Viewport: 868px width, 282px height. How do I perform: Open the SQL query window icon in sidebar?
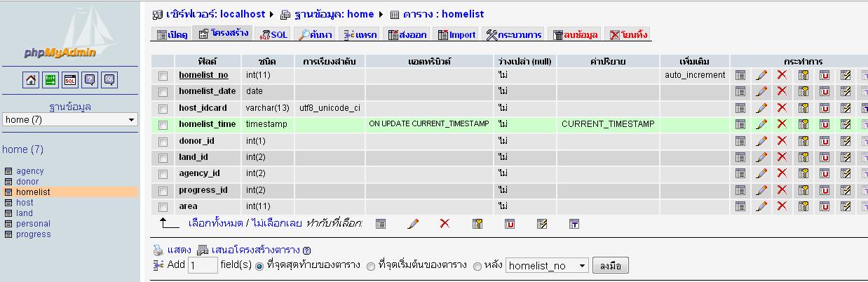tap(71, 81)
